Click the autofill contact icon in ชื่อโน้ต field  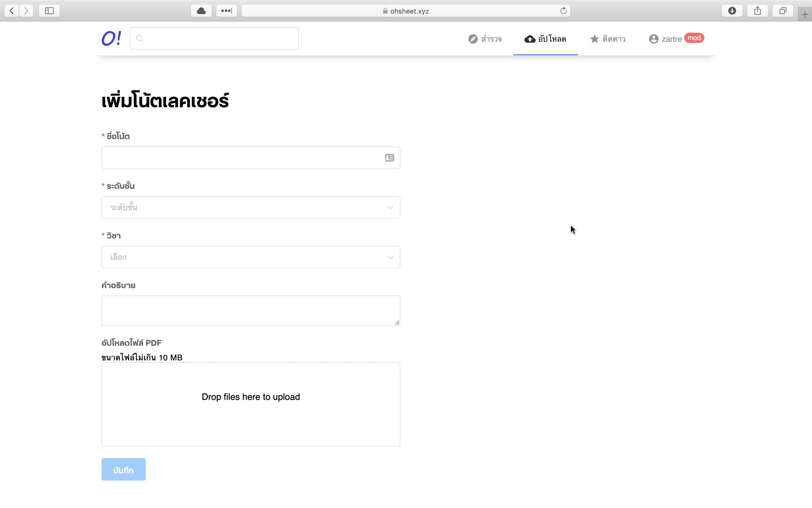(x=389, y=157)
